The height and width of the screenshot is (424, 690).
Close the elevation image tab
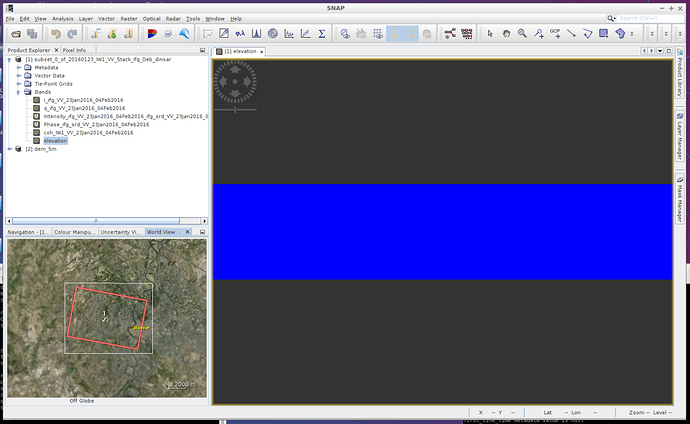pos(261,52)
